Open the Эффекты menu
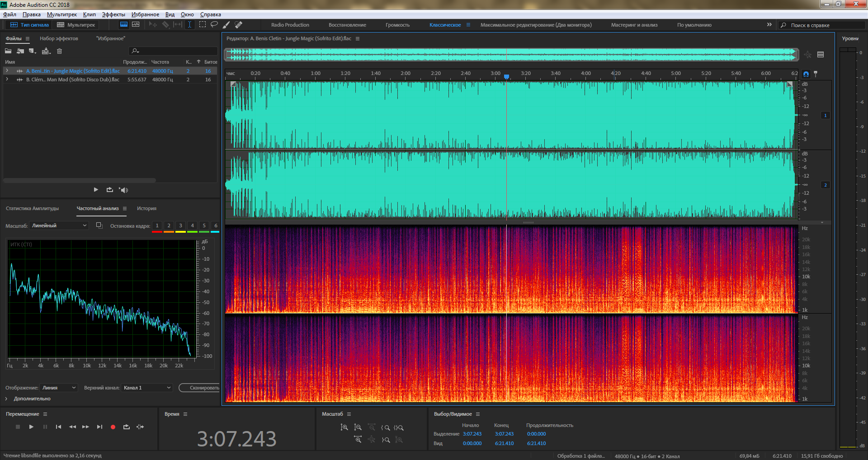The height and width of the screenshot is (460, 868). tap(113, 14)
